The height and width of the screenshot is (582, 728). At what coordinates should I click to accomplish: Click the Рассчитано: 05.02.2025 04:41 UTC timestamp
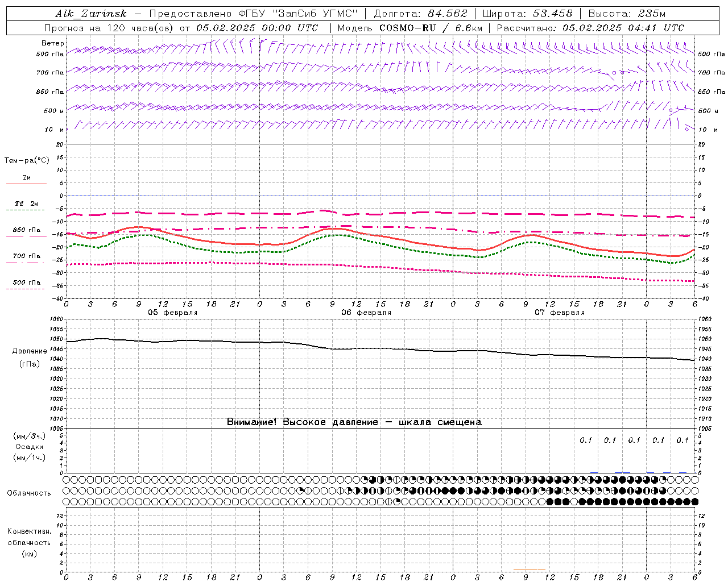tap(590, 28)
